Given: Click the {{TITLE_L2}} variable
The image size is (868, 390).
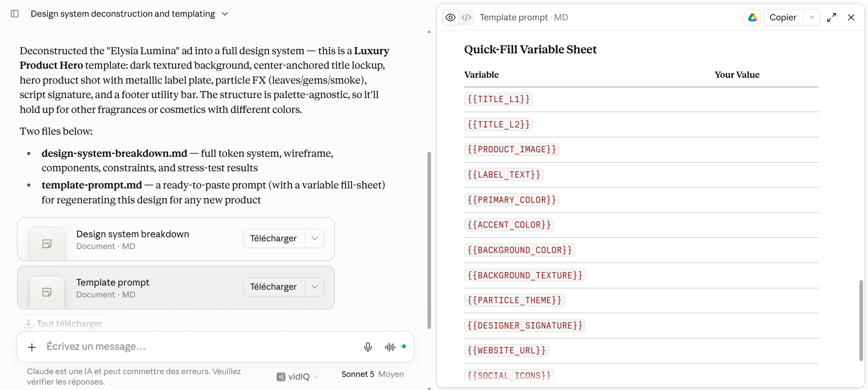Looking at the screenshot, I should [498, 124].
